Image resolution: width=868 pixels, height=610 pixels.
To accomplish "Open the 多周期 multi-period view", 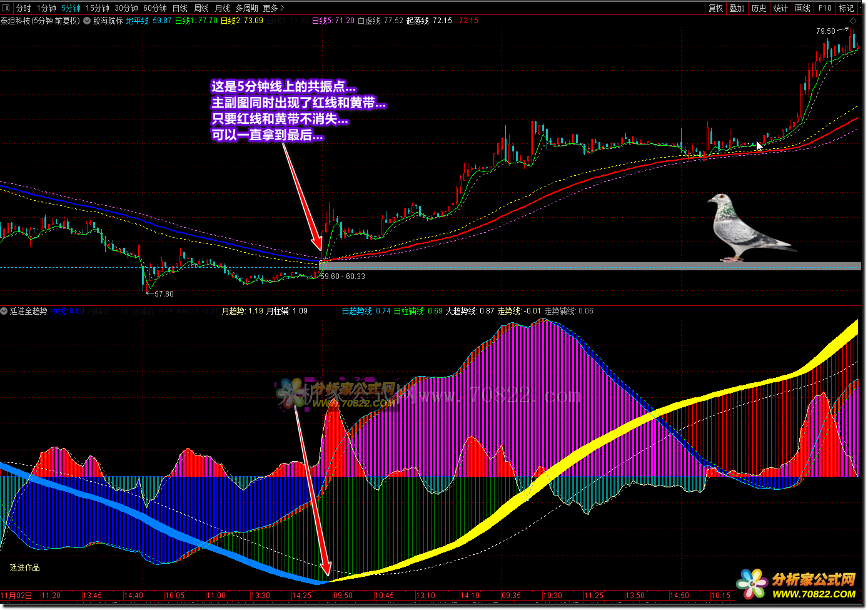I will pos(246,8).
